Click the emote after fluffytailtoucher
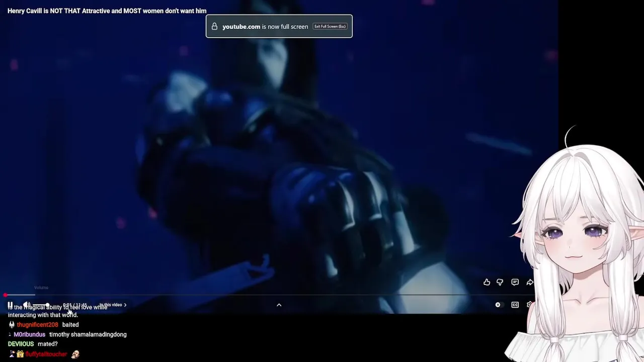This screenshot has width=644, height=362. pos(75,354)
